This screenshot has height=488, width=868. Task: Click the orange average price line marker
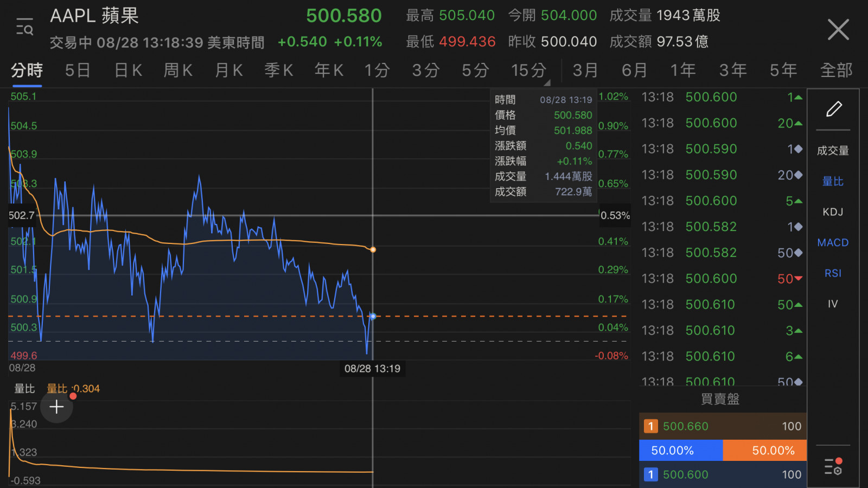373,249
